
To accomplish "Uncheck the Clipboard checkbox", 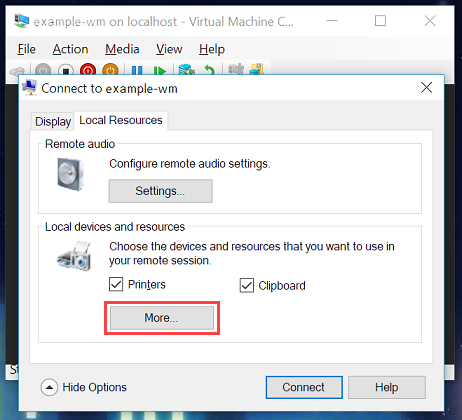I will (247, 285).
